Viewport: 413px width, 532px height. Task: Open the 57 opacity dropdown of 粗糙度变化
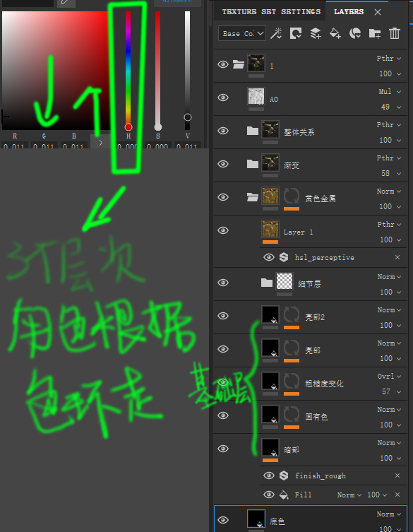392,391
